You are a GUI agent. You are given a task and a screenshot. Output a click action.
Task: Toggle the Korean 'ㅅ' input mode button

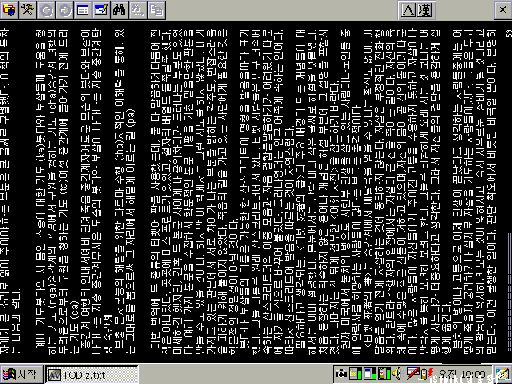(x=408, y=10)
